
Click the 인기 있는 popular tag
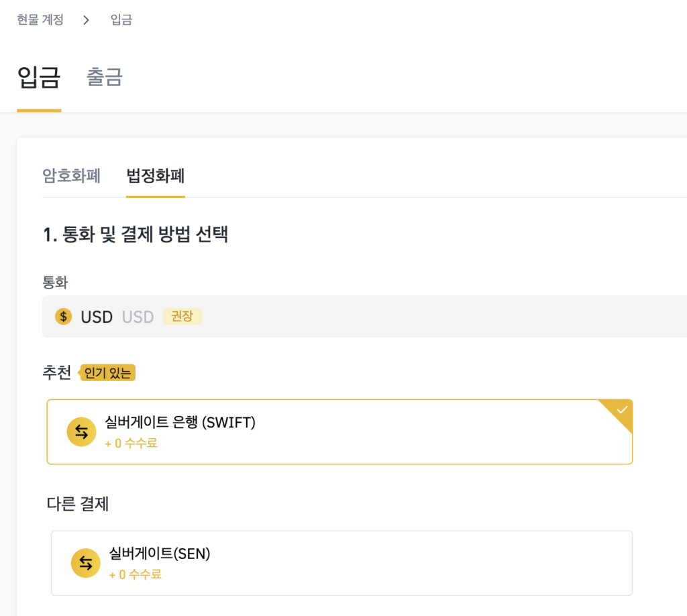(108, 373)
